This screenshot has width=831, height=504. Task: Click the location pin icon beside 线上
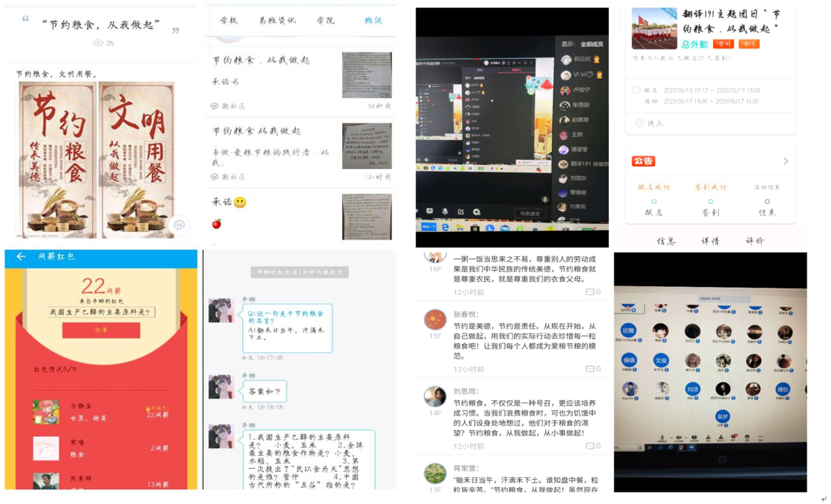pyautogui.click(x=639, y=123)
